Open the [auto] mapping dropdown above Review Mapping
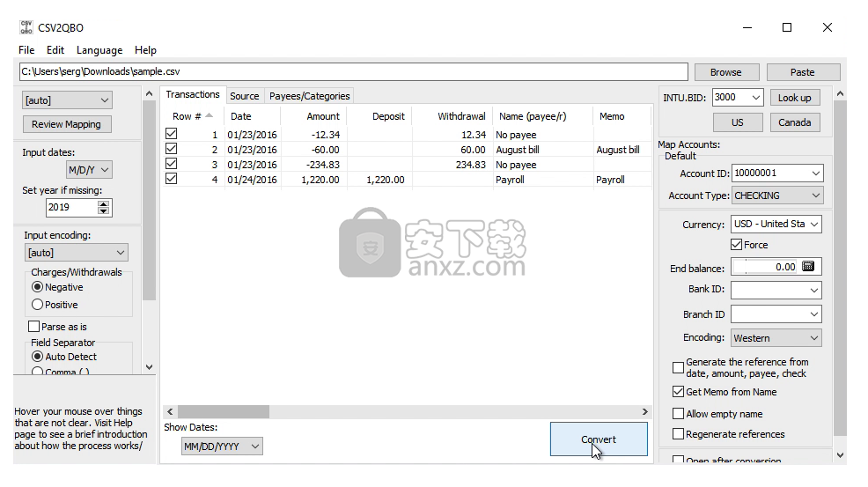 pos(67,100)
